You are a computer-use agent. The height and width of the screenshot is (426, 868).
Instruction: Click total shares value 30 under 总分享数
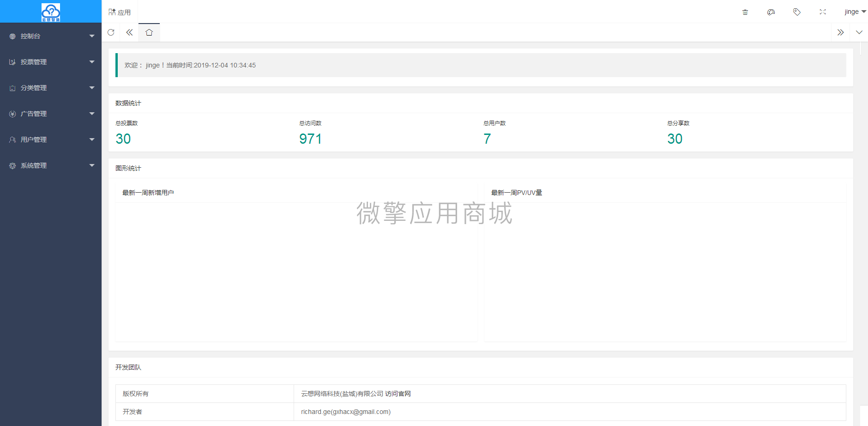(x=675, y=139)
